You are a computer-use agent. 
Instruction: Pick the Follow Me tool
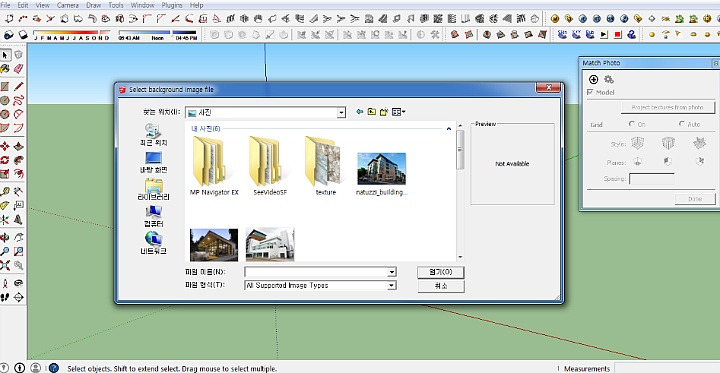(18, 160)
